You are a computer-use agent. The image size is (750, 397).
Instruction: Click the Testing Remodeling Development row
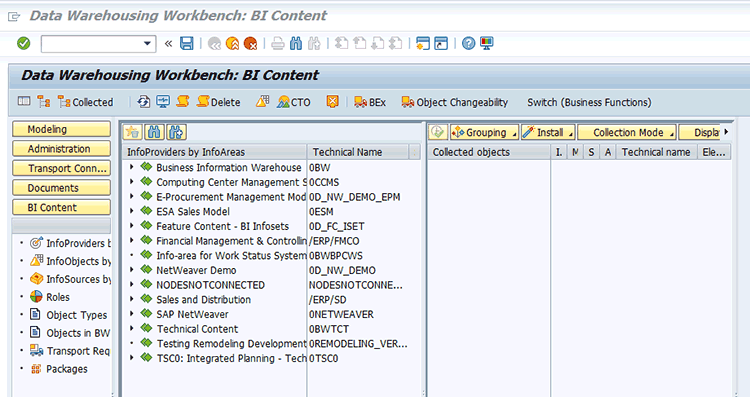[231, 343]
